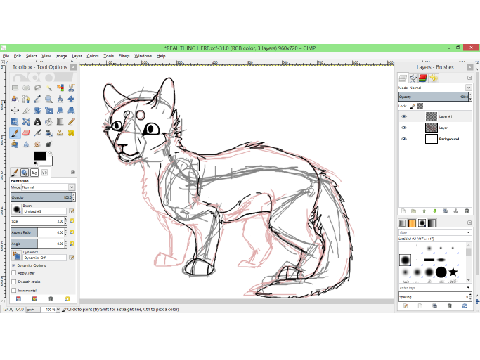Select the Fuzzy Select wand tool
Viewport: 480px width, 360px height.
point(49,88)
